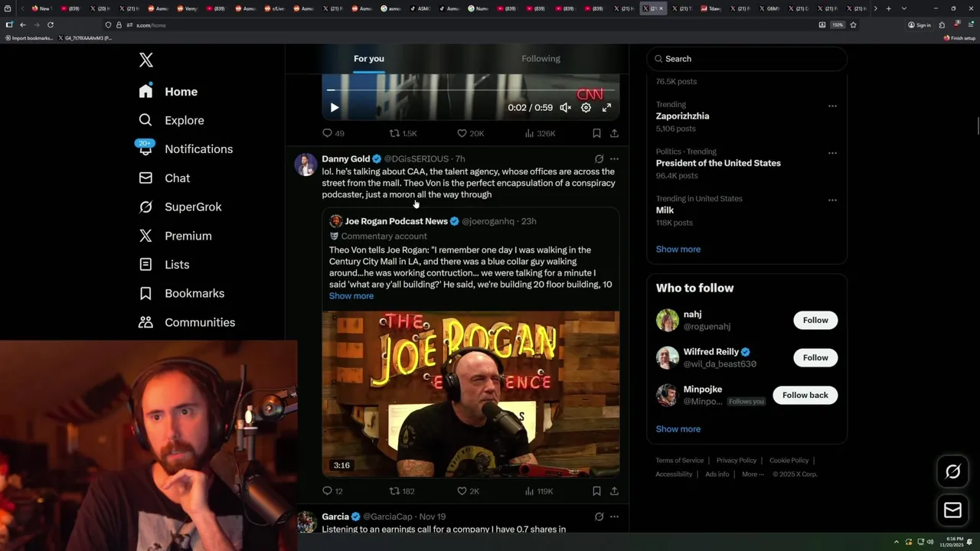Click the Search input field
This screenshot has width=980, height=551.
point(747,59)
